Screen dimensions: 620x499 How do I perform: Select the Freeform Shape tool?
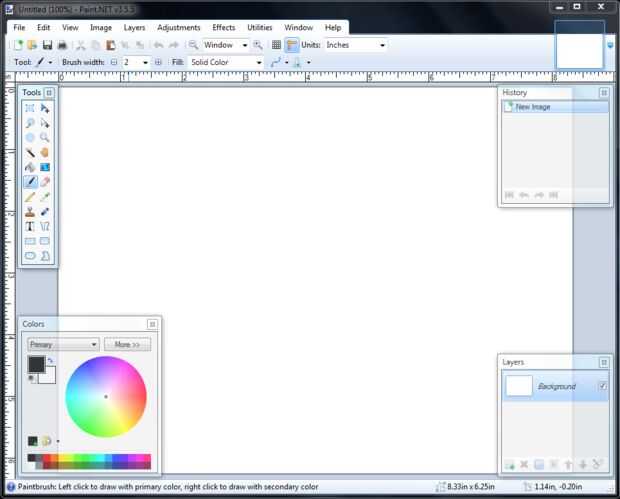[x=45, y=256]
